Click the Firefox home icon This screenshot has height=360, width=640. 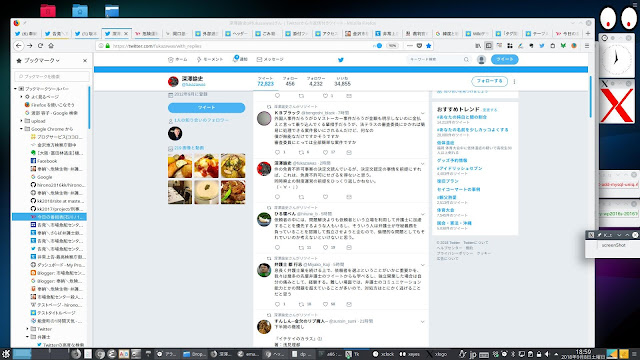[51, 46]
